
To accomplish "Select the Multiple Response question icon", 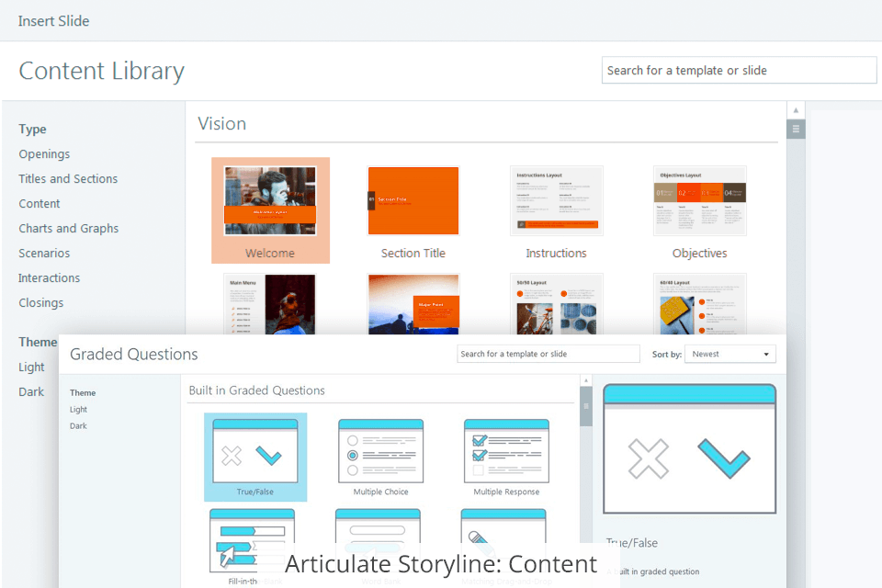I will (x=506, y=451).
